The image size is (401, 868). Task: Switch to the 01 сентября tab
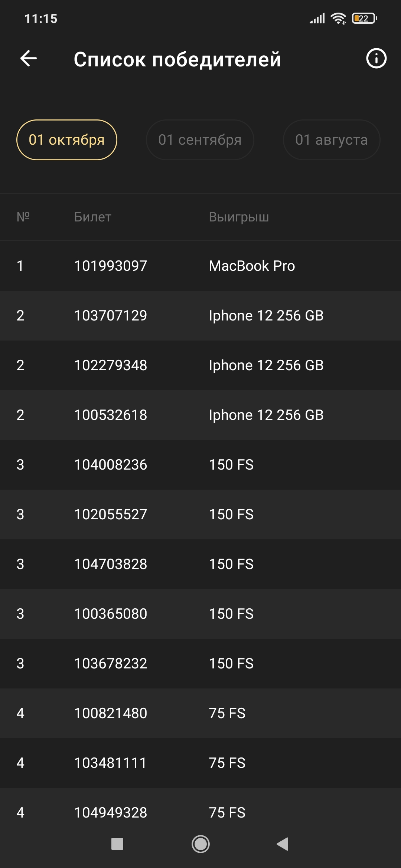click(x=200, y=140)
